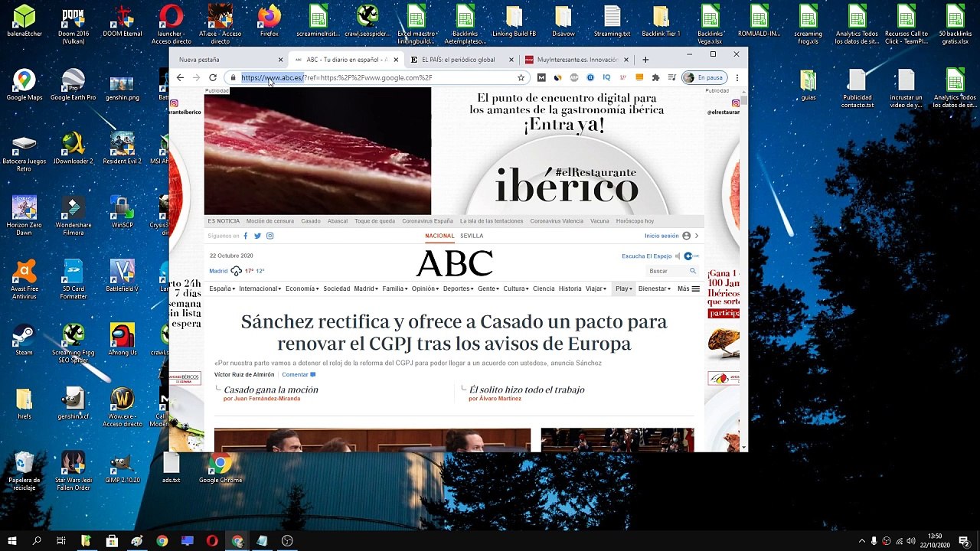
Task: Go back to the previous page
Action: (180, 77)
